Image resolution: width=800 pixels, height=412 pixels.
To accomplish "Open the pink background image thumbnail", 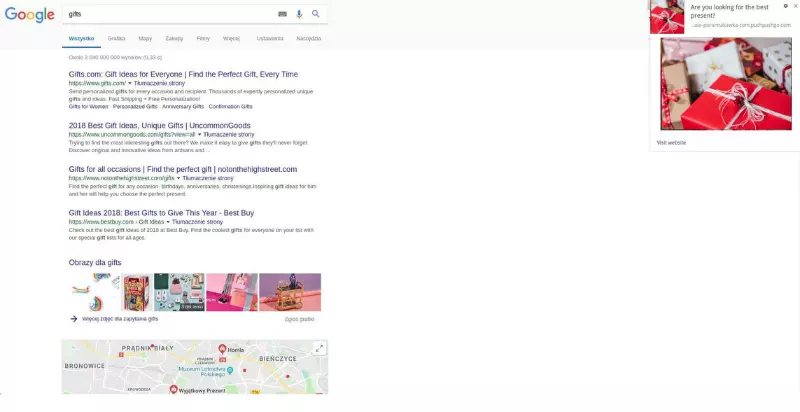I will pos(232,292).
